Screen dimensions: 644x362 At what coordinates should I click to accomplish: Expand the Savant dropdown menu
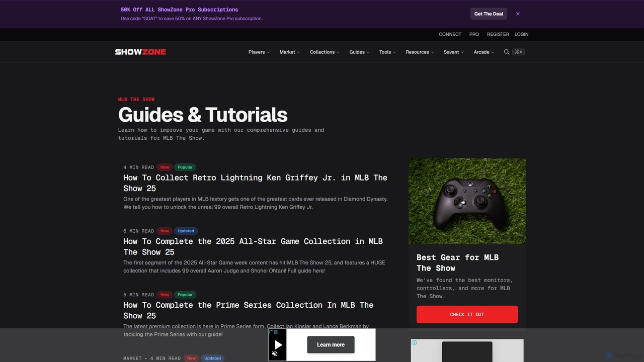point(454,52)
